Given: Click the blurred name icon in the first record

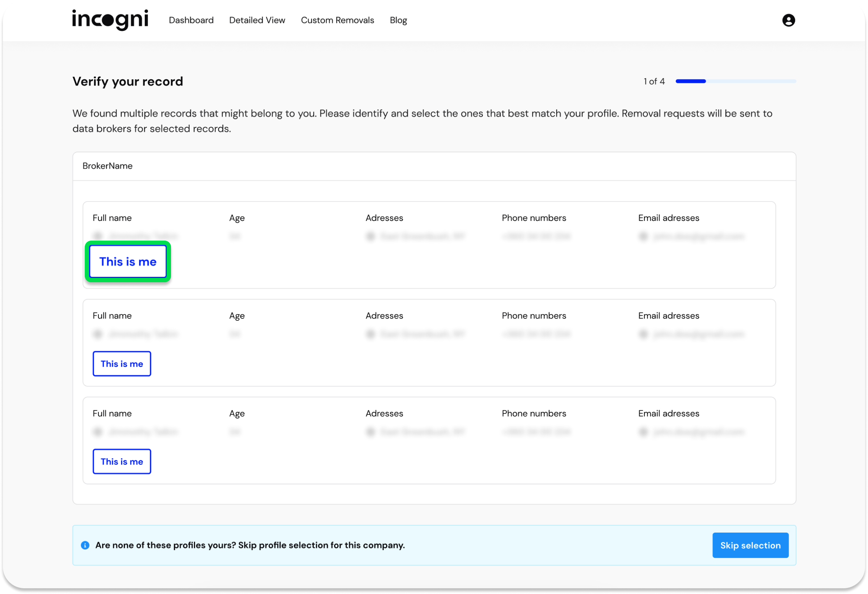Looking at the screenshot, I should [98, 236].
